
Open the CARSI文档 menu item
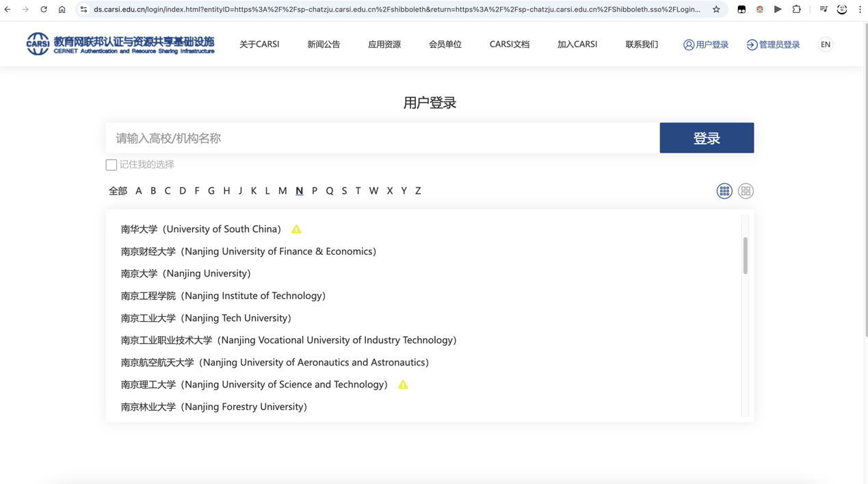[510, 44]
